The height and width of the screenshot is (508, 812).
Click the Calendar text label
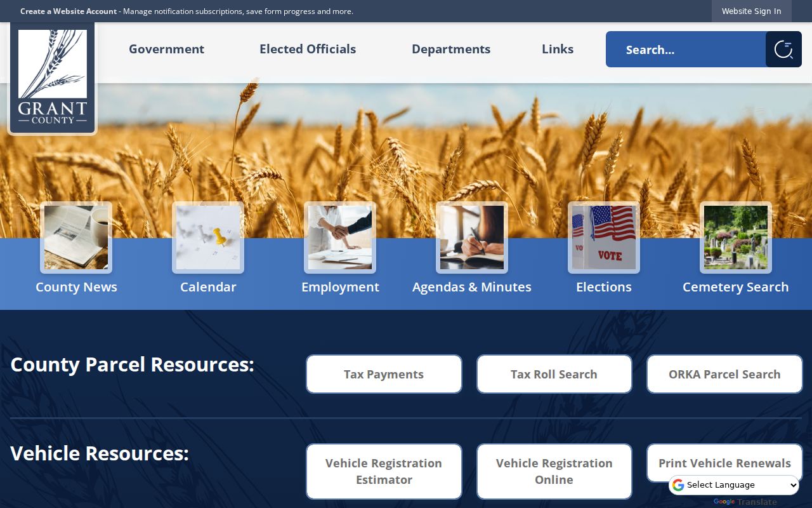pyautogui.click(x=208, y=287)
